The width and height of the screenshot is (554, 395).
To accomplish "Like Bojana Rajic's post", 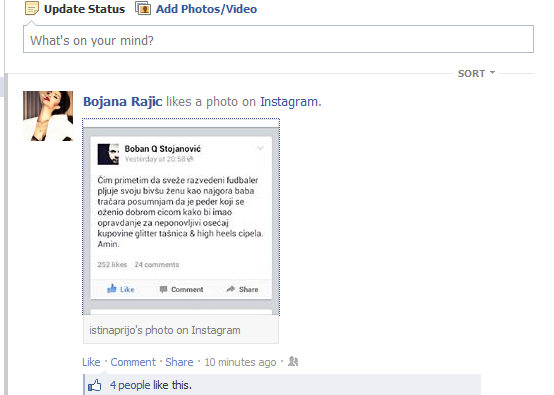I will pyautogui.click(x=91, y=362).
